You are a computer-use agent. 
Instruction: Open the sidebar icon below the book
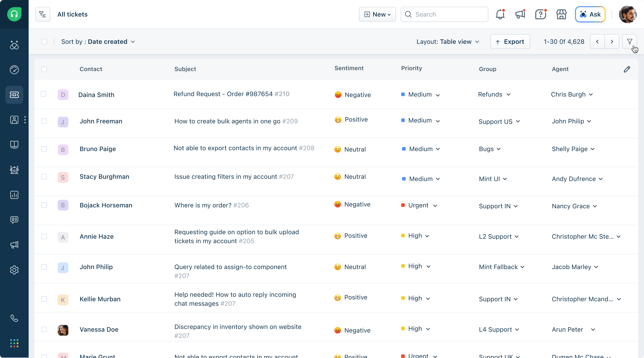click(x=14, y=170)
